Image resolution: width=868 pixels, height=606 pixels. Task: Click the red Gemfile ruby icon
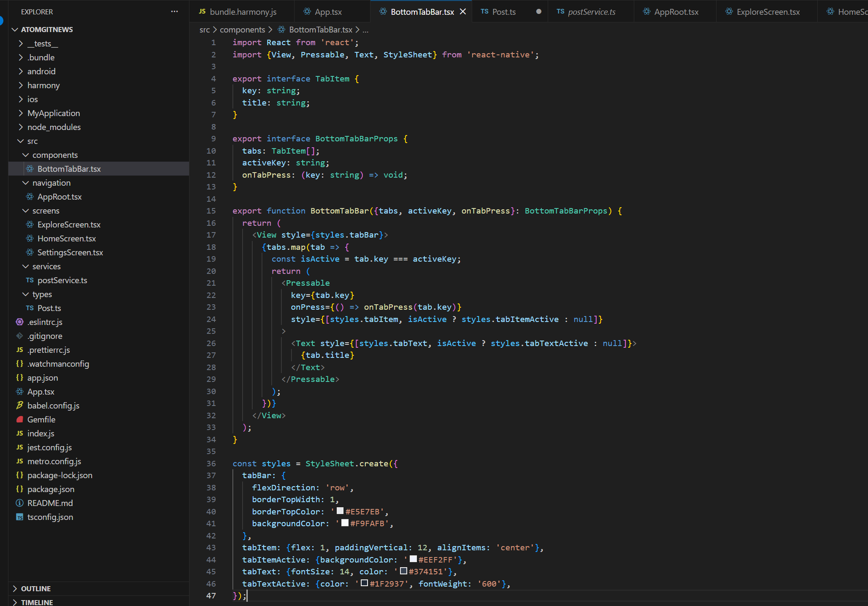pyautogui.click(x=19, y=419)
